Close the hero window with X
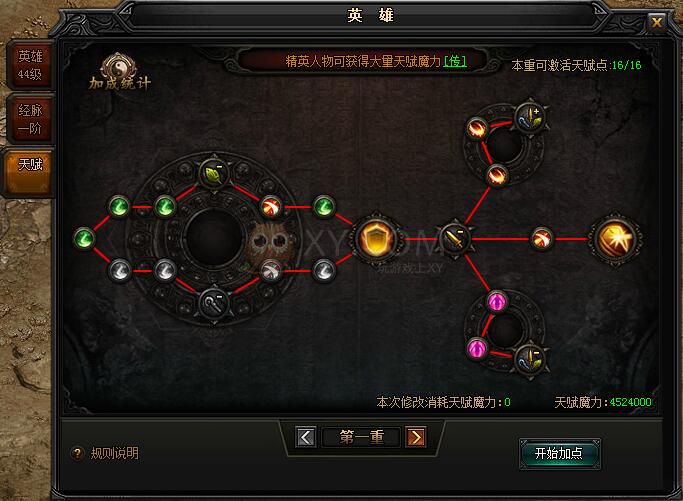The width and height of the screenshot is (683, 501). click(656, 22)
